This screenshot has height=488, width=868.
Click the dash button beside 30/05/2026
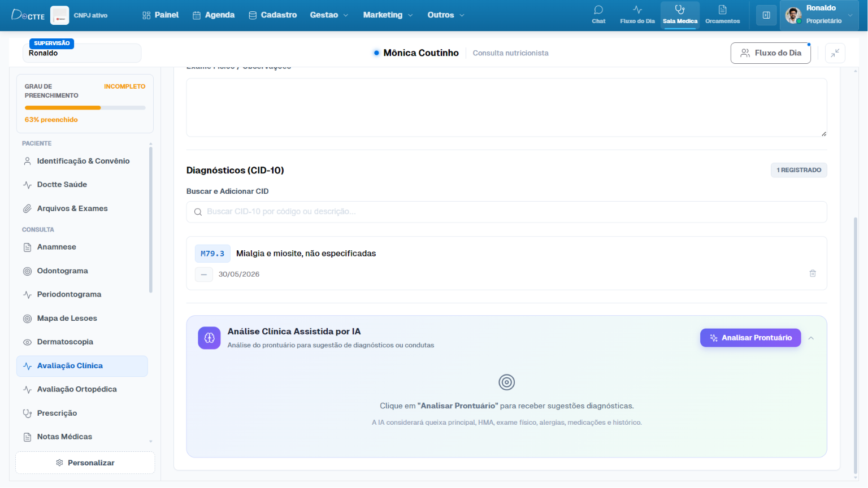[x=204, y=274]
